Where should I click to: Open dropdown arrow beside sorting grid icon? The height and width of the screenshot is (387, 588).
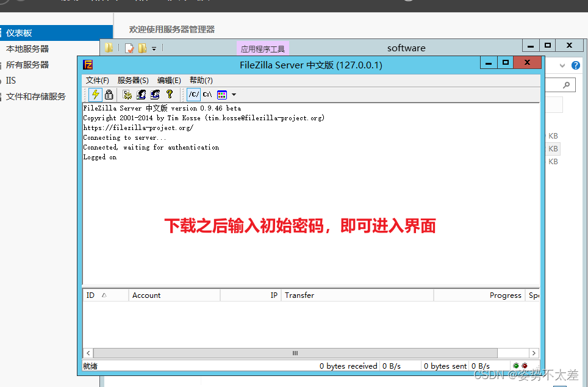tap(234, 95)
